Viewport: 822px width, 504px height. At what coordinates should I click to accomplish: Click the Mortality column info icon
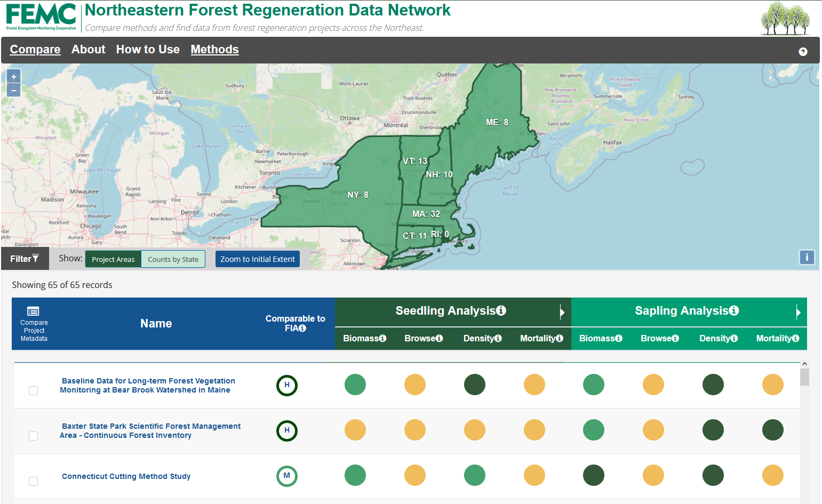(559, 338)
